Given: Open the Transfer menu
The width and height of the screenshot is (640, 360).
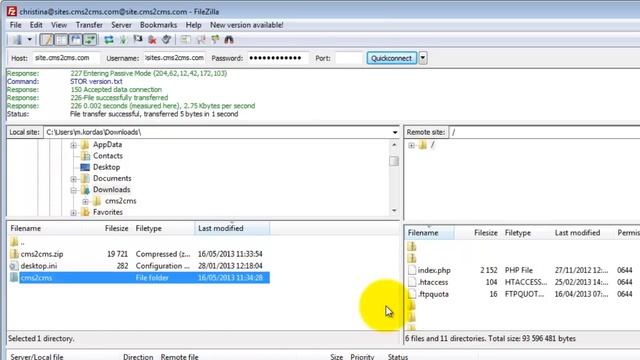Looking at the screenshot, I should [89, 25].
